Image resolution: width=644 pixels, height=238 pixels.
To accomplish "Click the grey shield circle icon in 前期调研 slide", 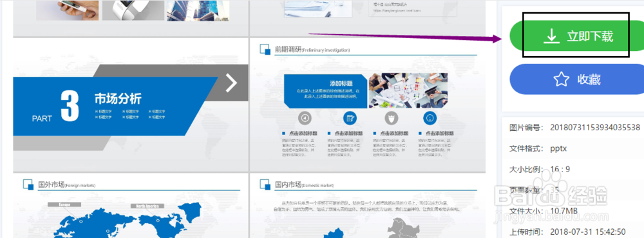I will tap(392, 118).
